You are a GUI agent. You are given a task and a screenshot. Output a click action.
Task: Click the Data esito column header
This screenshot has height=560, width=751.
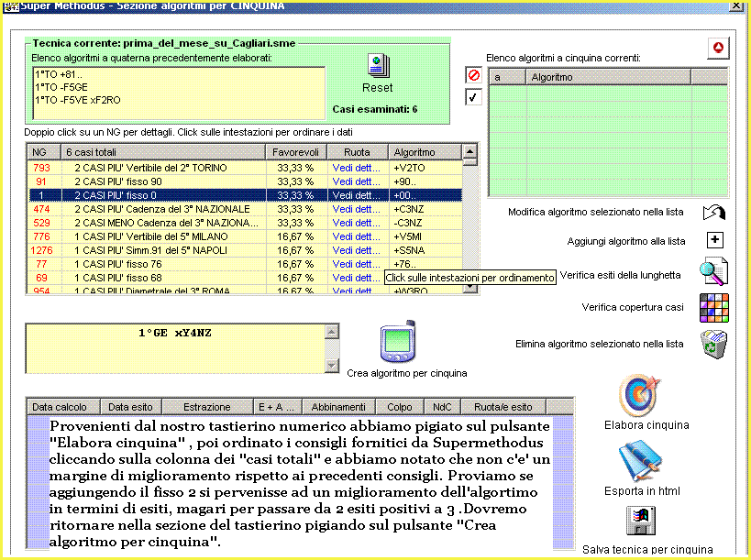click(131, 407)
